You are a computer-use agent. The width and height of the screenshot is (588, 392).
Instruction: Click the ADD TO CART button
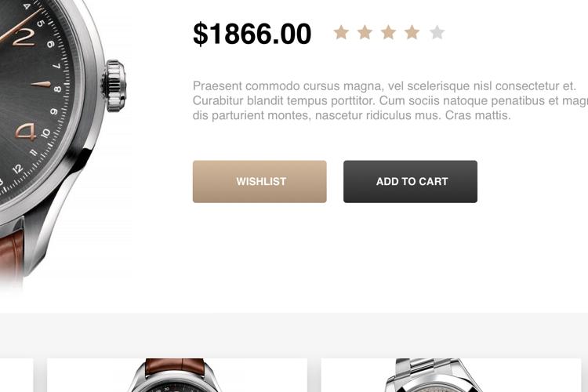click(410, 182)
